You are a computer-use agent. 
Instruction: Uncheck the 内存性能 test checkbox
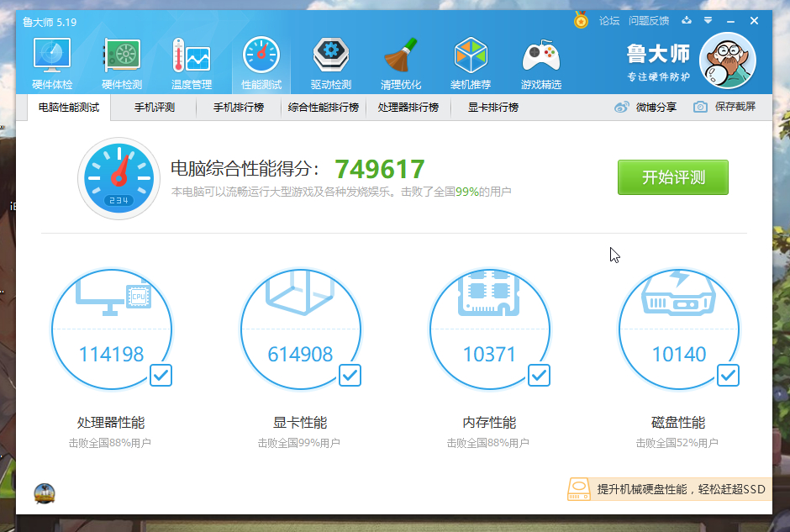539,376
